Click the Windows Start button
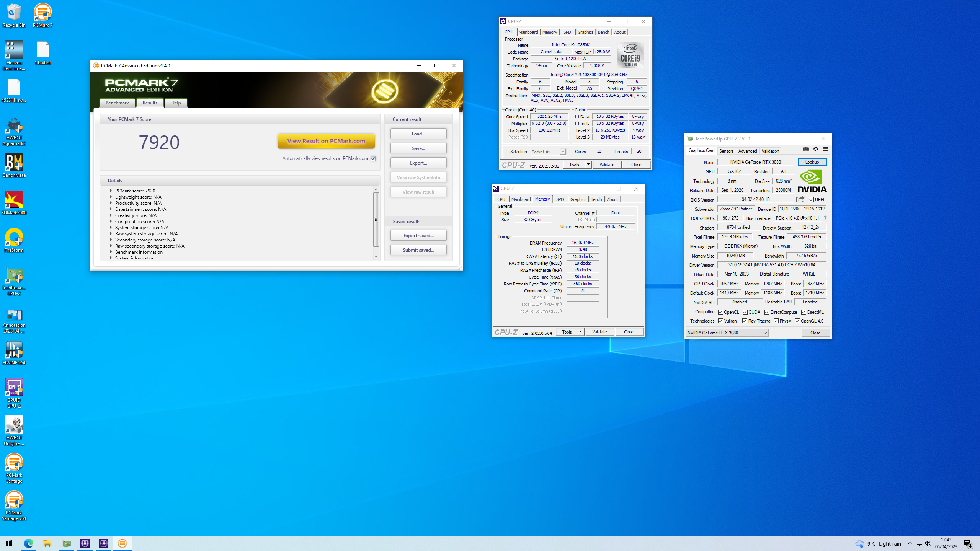The width and height of the screenshot is (980, 551). pos(9,543)
